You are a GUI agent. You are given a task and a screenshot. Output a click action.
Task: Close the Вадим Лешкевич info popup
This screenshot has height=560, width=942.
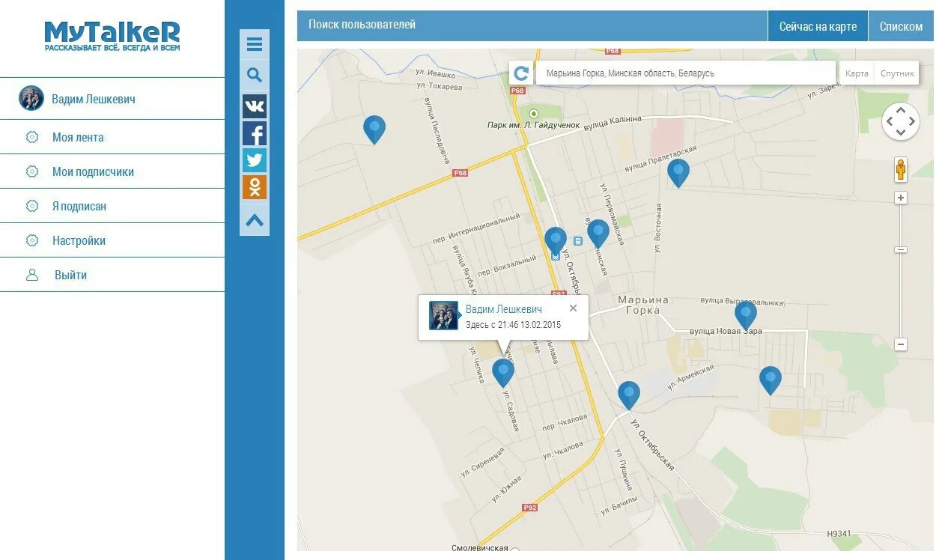tap(574, 308)
